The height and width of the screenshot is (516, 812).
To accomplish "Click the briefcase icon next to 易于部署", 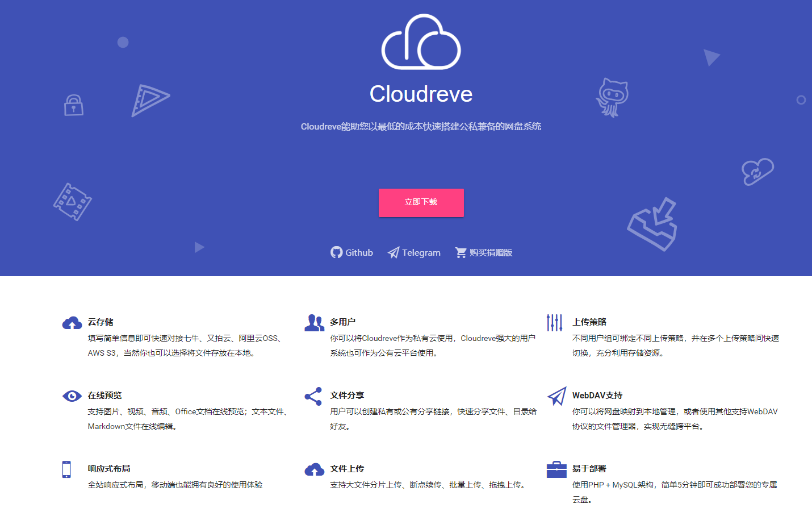I will coord(557,469).
